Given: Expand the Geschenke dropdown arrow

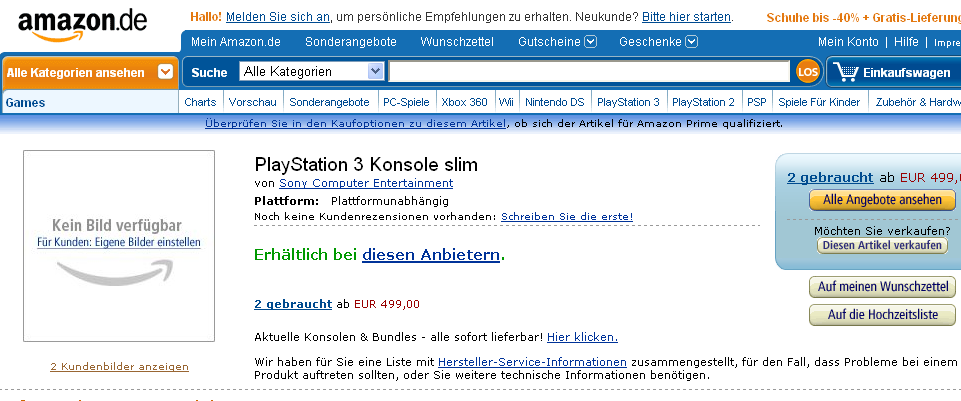Looking at the screenshot, I should tap(691, 42).
